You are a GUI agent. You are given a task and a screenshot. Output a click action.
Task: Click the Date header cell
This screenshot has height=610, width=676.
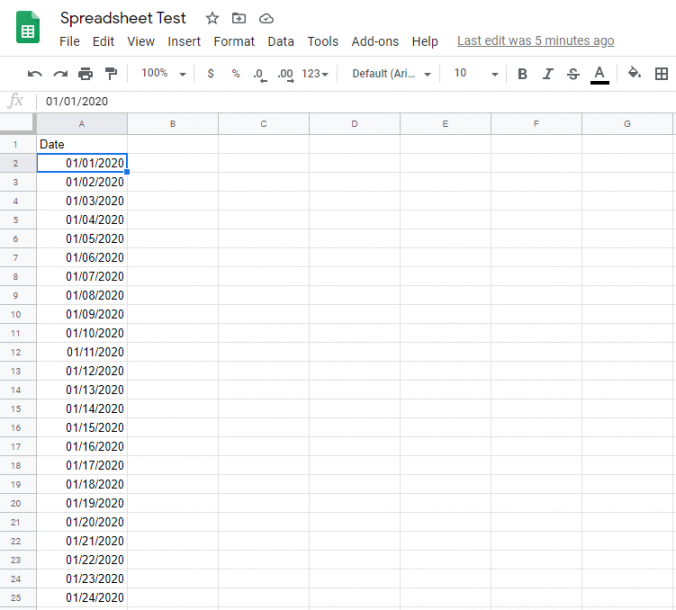pos(82,144)
